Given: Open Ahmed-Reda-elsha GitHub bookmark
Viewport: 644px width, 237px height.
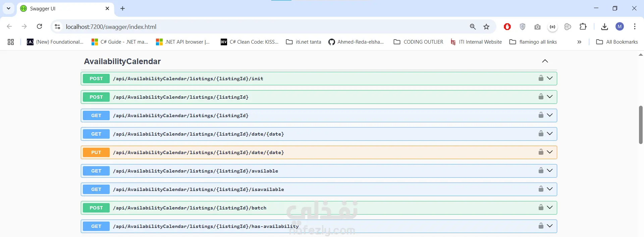Looking at the screenshot, I should 356,42.
